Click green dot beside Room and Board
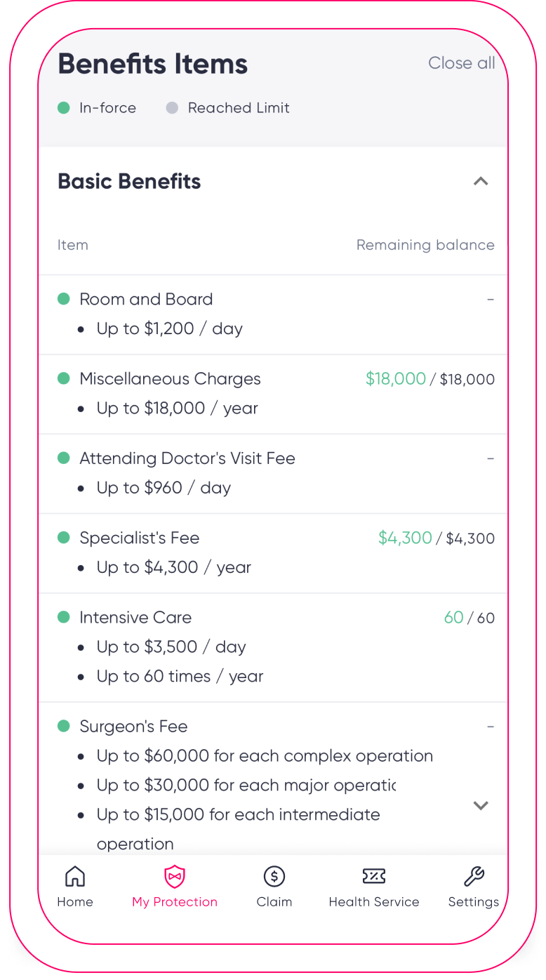 pos(64,299)
